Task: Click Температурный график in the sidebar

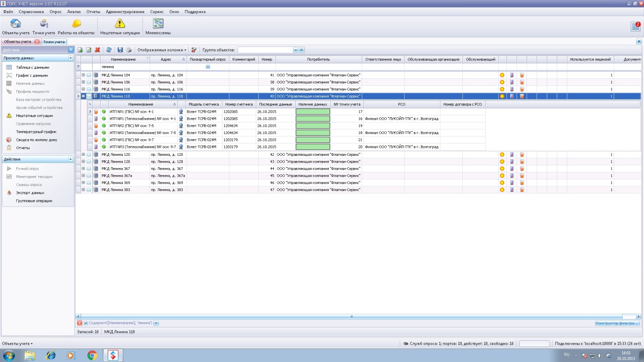Action: [36, 132]
